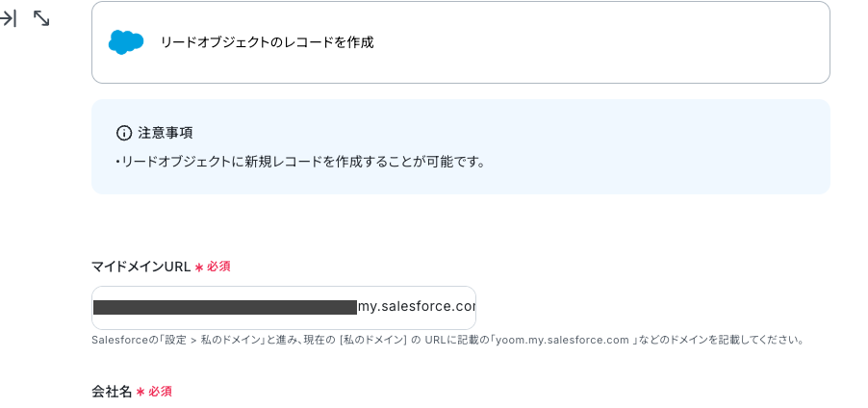Click the red asterisk next to マイドメインURL

[199, 268]
